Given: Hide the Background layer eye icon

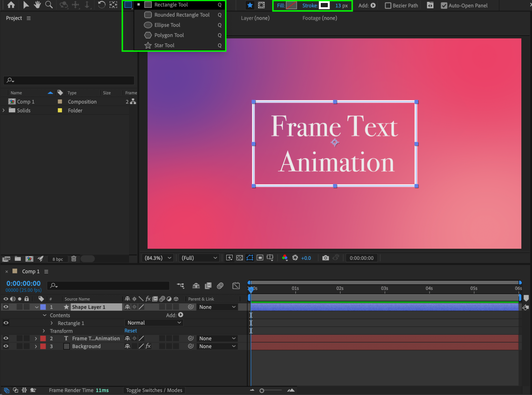Looking at the screenshot, I should pyautogui.click(x=6, y=346).
